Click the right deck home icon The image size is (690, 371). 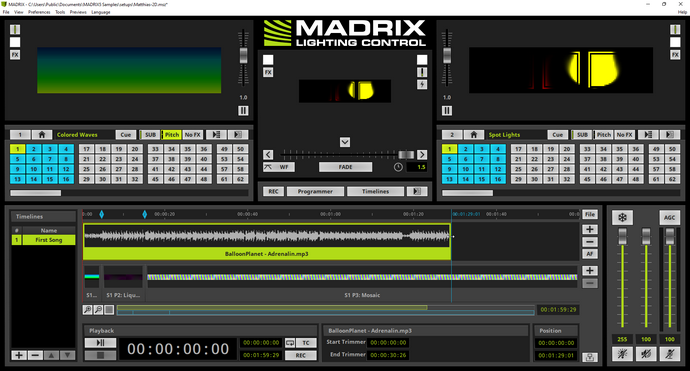coord(473,135)
